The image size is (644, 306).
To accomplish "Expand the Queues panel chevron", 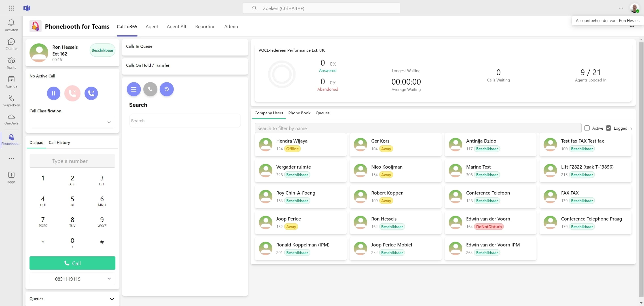I will pos(112,299).
